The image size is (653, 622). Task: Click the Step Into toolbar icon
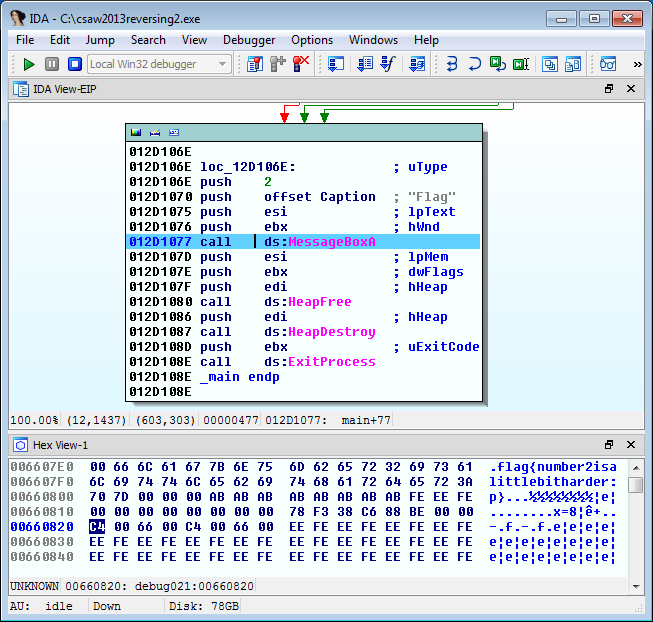(x=452, y=65)
